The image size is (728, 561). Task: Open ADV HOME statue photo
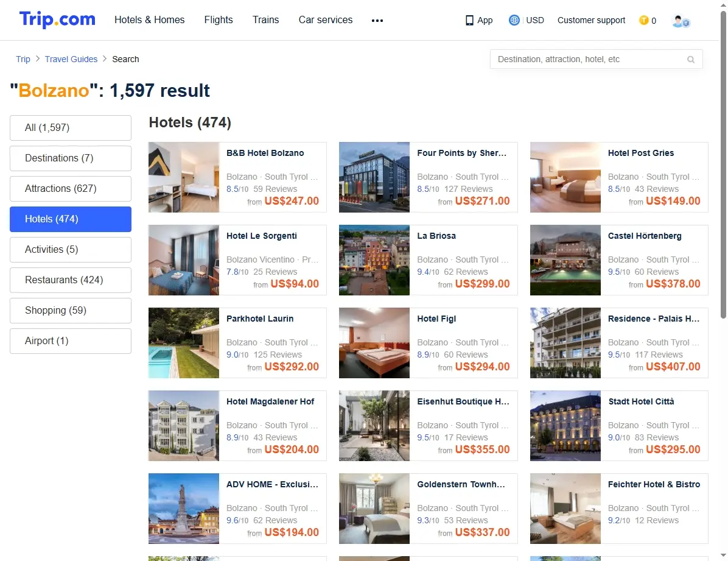point(184,509)
